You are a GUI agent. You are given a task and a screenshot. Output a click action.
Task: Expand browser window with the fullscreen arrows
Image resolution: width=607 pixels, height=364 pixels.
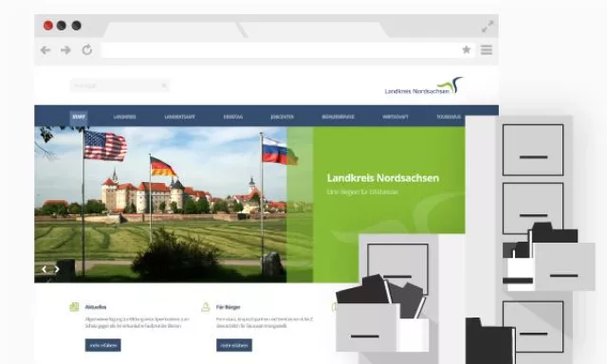(x=487, y=27)
